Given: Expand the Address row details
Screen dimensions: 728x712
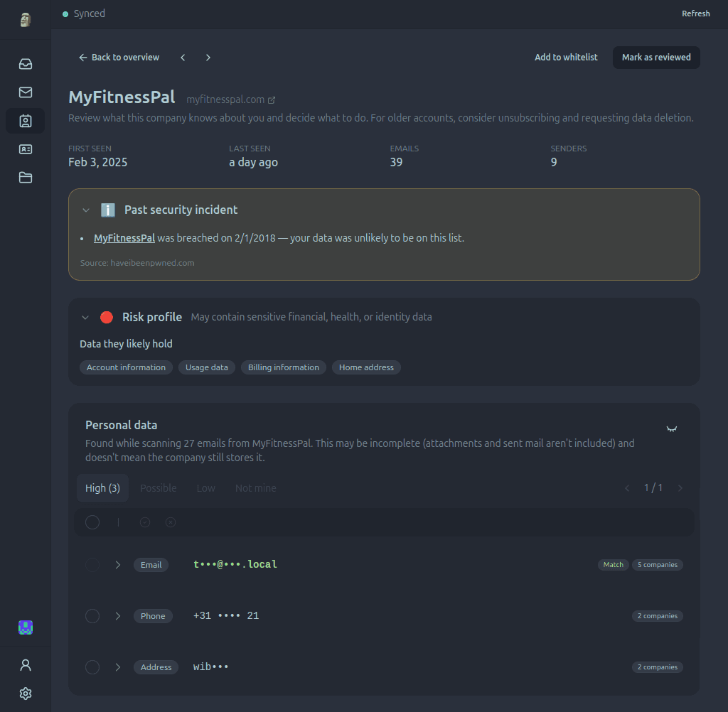Looking at the screenshot, I should [118, 667].
